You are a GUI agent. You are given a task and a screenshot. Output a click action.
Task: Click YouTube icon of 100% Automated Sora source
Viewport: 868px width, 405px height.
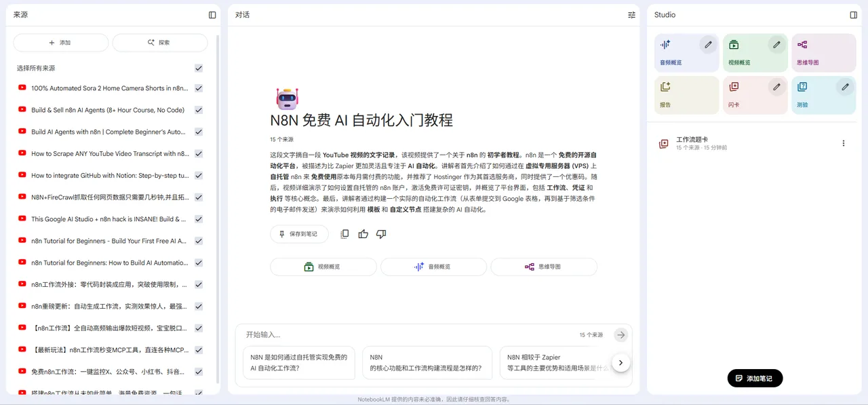tap(22, 88)
